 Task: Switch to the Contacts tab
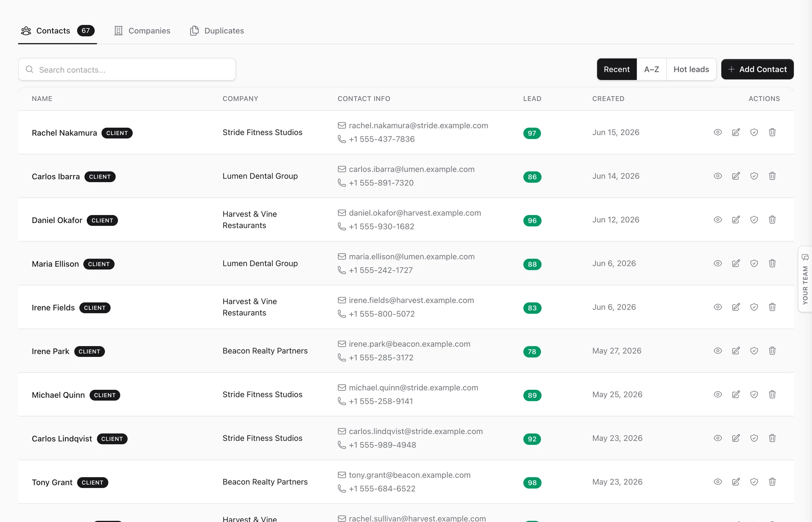58,31
